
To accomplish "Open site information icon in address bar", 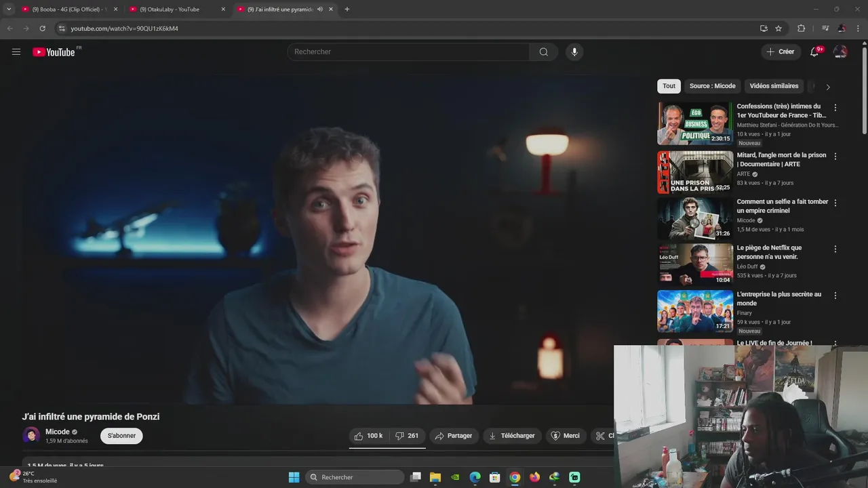I will (x=62, y=28).
